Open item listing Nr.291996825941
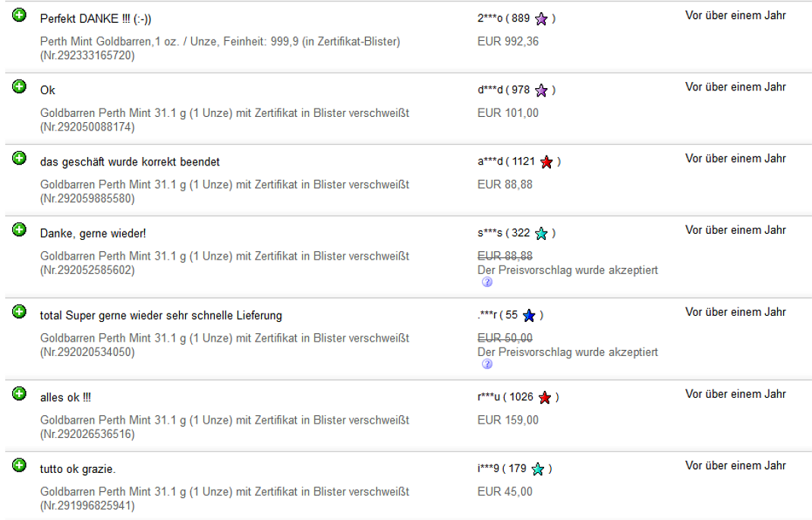812x520 pixels. (x=224, y=498)
